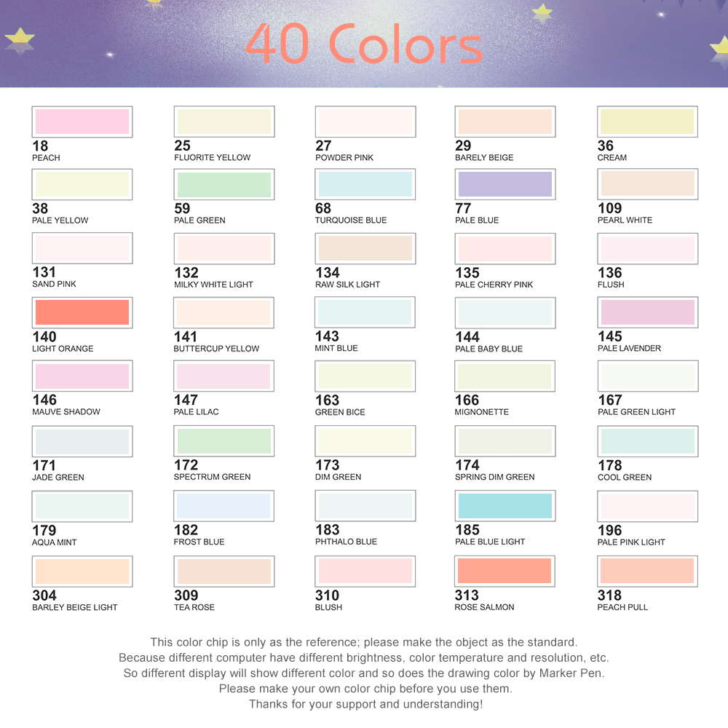Click the 318 Peach Pull swatch
The width and height of the screenshot is (728, 728).
click(647, 571)
